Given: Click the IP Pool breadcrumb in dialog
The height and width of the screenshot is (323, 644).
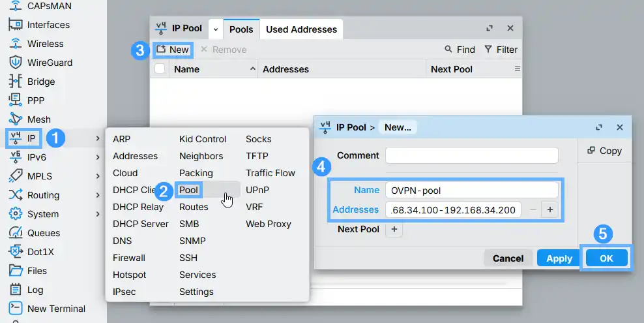Looking at the screenshot, I should click(x=351, y=127).
